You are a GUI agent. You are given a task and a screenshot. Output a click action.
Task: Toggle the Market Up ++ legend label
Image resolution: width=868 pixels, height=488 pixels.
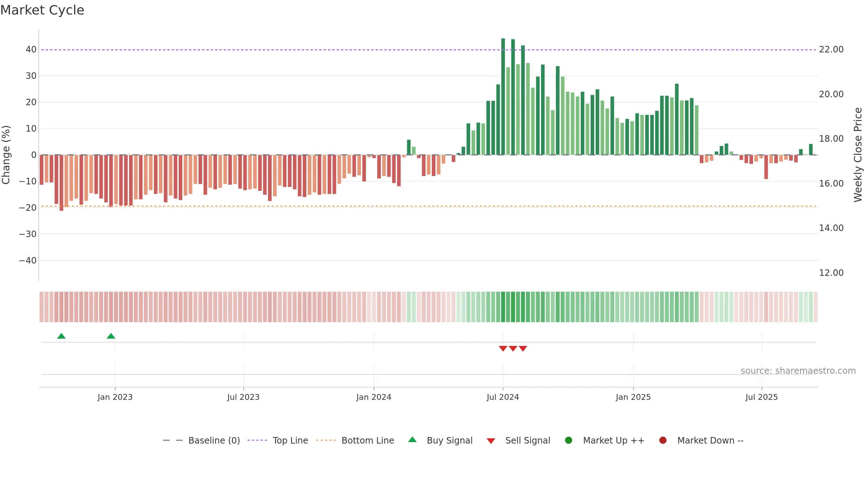pos(614,440)
